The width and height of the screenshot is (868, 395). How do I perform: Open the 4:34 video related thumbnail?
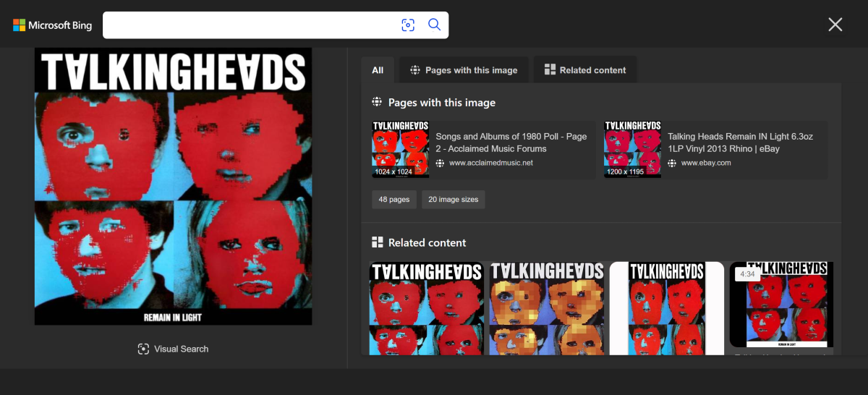[x=781, y=305]
